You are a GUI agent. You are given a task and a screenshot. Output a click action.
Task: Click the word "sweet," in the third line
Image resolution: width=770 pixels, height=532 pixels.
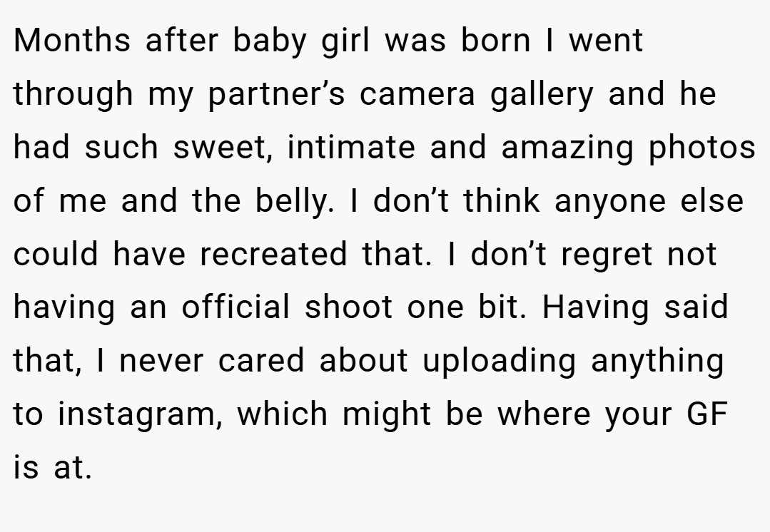pyautogui.click(x=223, y=148)
